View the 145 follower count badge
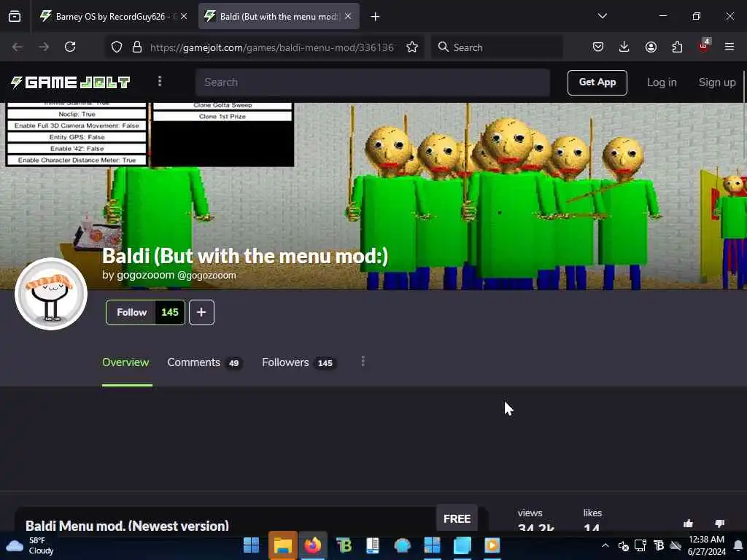Viewport: 747px width, 560px height. (x=170, y=312)
